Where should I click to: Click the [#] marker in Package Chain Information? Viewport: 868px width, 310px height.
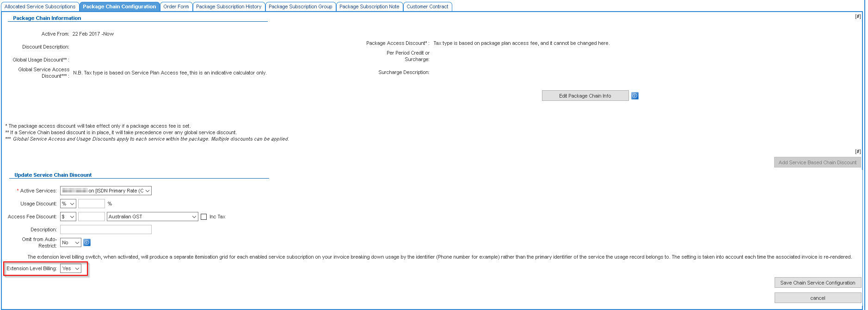click(857, 16)
